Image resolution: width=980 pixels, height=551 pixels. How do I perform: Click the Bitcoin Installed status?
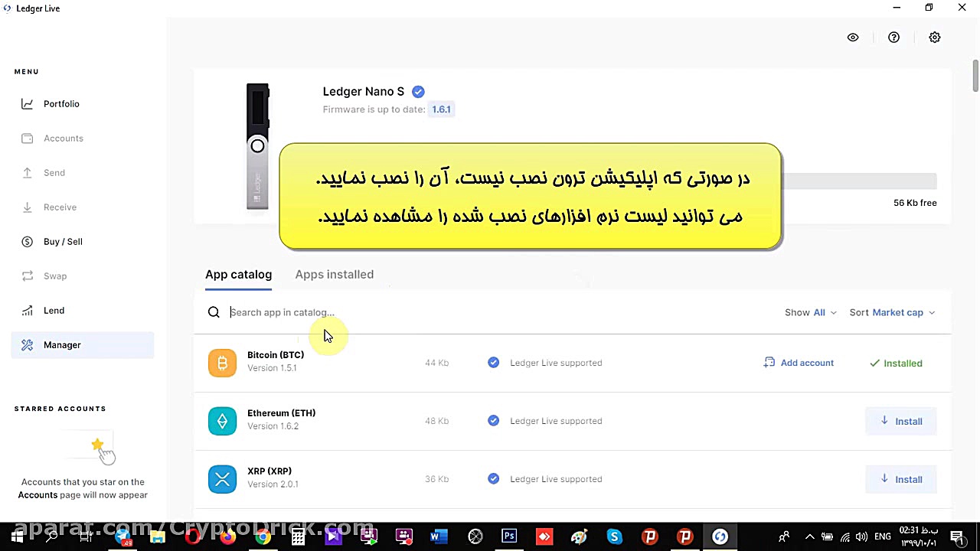[x=896, y=364]
